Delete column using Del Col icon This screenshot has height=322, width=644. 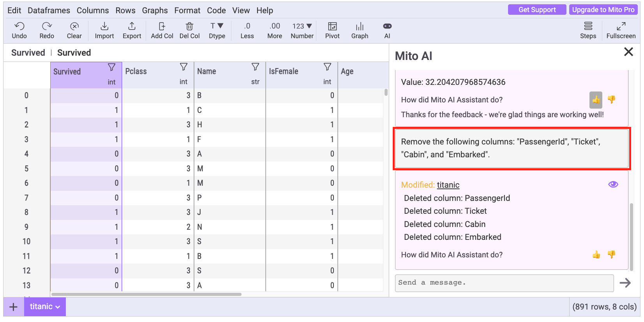click(189, 26)
